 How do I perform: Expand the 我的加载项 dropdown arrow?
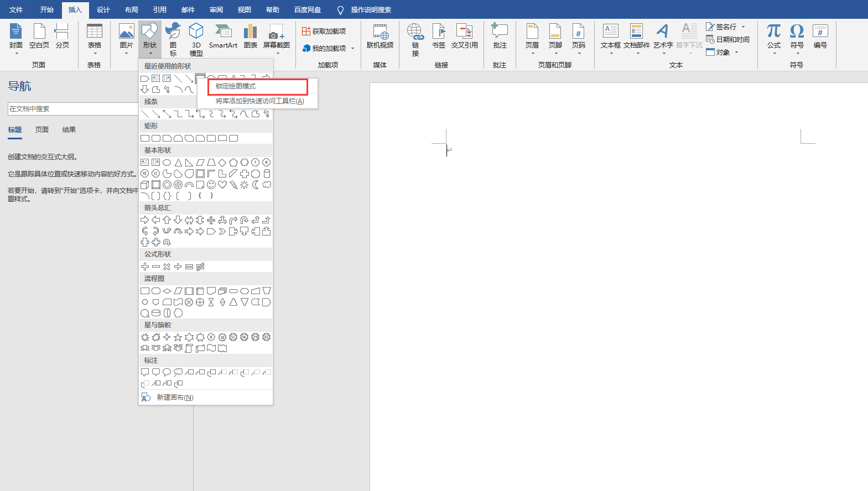(352, 49)
